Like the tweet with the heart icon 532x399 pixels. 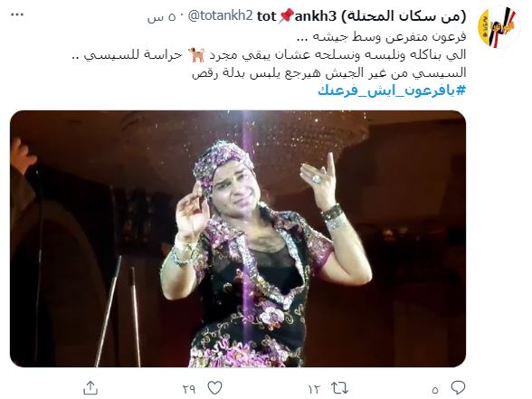pos(214,388)
